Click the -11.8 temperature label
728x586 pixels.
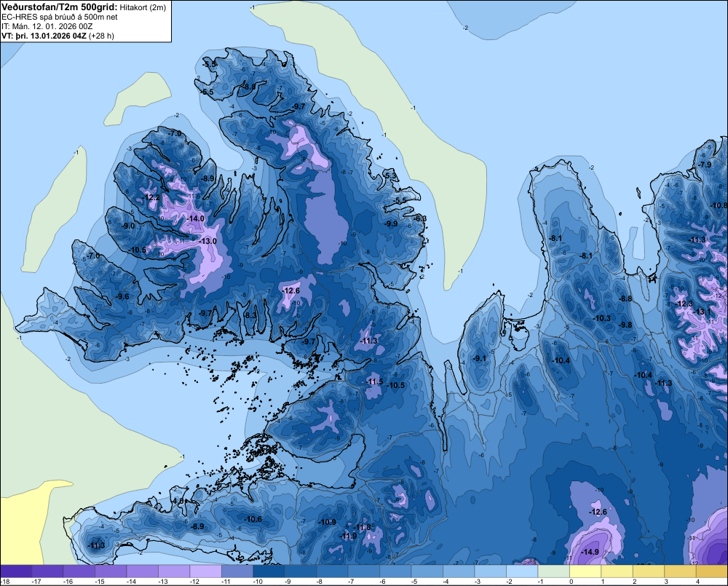coord(363,528)
